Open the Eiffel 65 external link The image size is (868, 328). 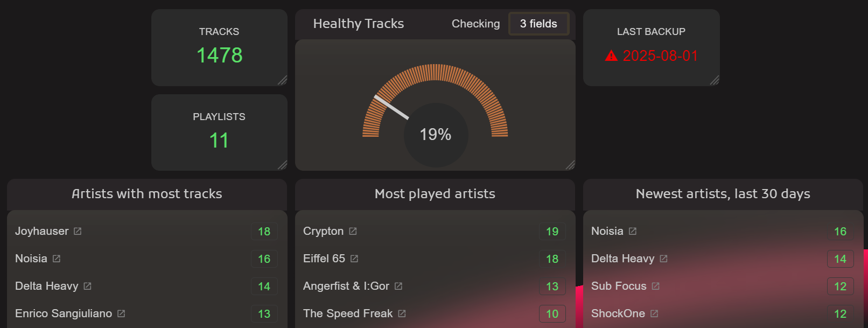pos(354,259)
